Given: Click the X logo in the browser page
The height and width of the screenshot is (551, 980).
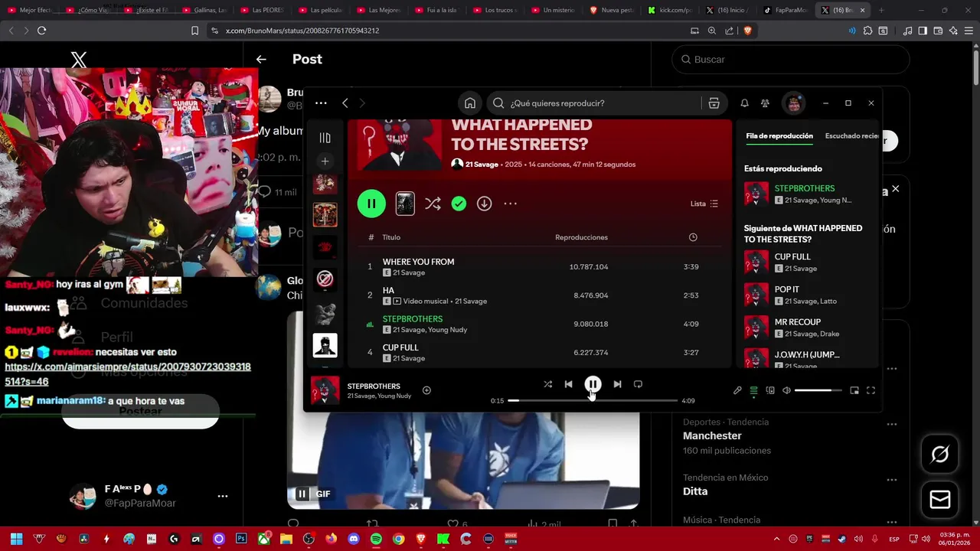Looking at the screenshot, I should click(79, 59).
